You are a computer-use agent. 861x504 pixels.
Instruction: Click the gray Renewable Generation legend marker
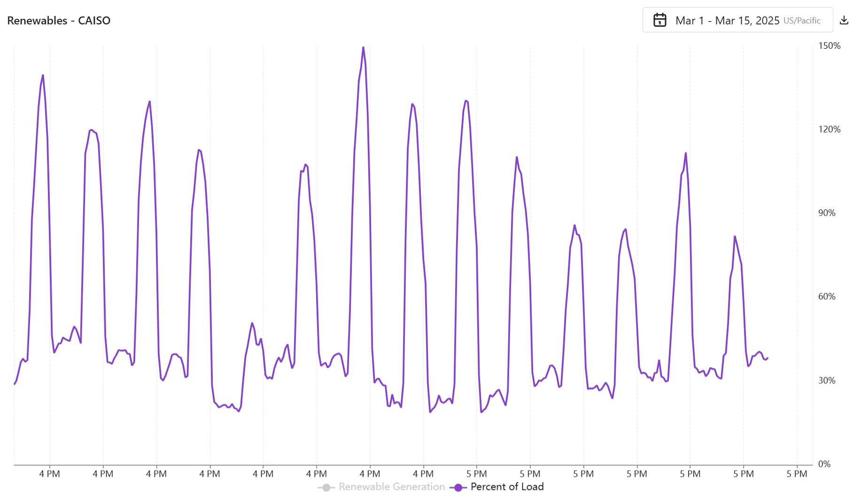pyautogui.click(x=326, y=488)
